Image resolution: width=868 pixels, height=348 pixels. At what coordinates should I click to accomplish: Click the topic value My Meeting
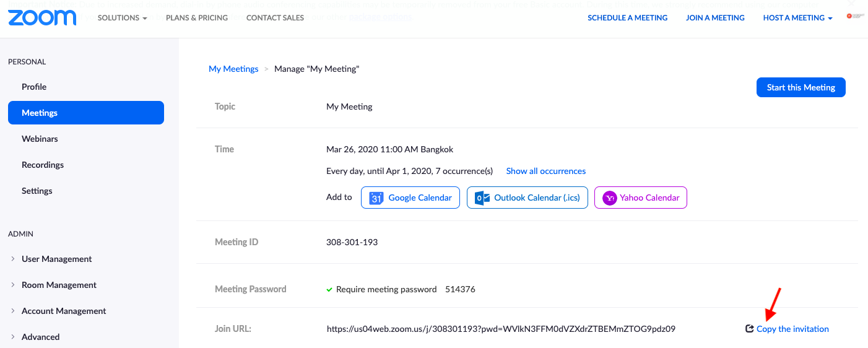pyautogui.click(x=349, y=107)
